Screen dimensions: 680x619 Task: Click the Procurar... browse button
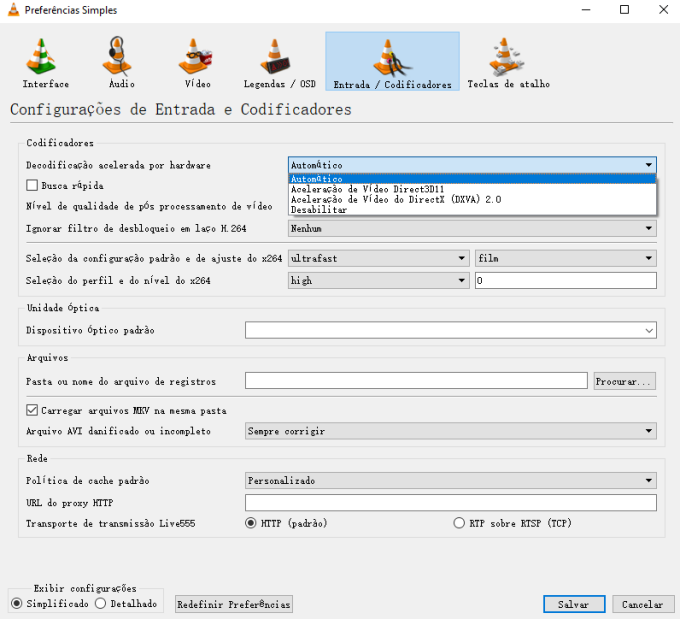tap(624, 381)
